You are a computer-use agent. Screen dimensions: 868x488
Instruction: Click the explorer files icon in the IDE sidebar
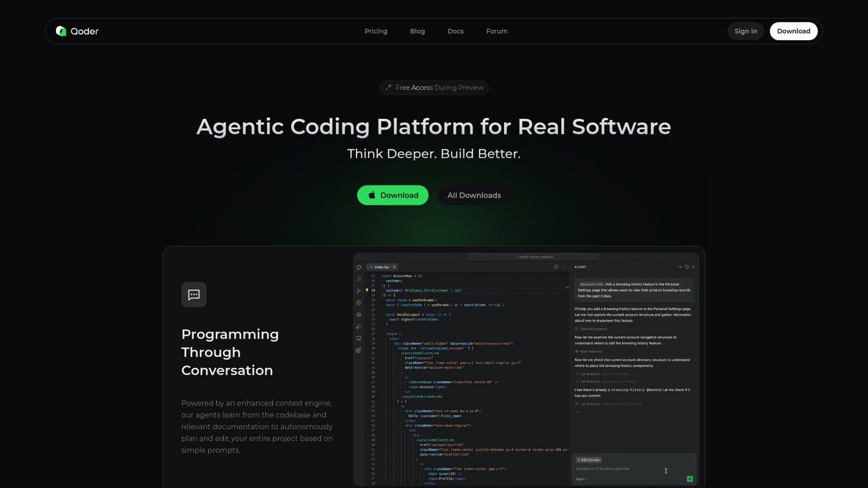click(x=359, y=267)
